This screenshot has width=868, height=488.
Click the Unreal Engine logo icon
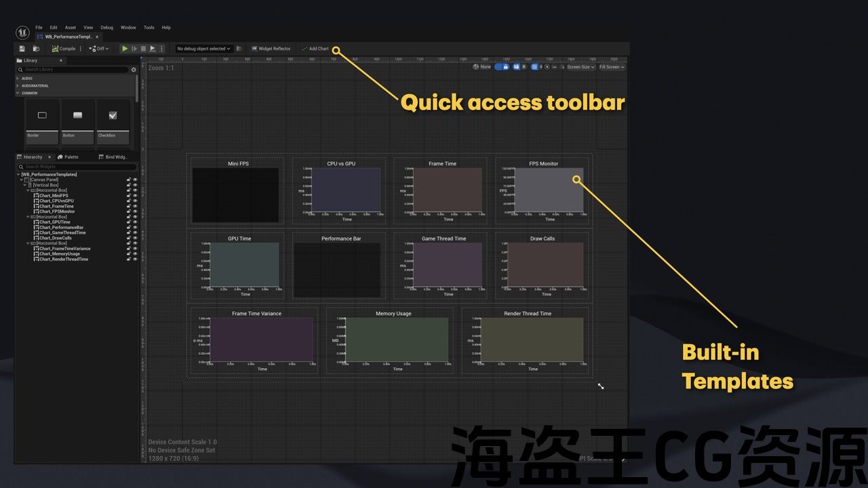(x=22, y=33)
